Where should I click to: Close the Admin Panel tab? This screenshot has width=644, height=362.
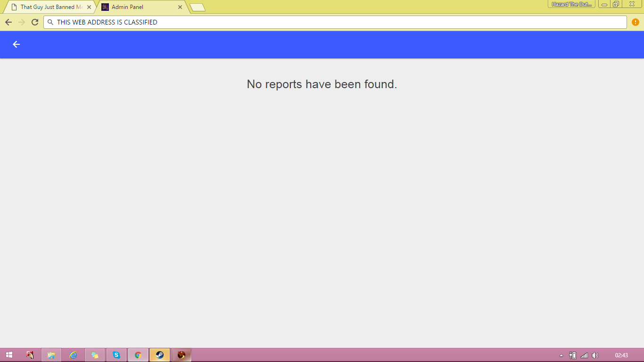[x=180, y=7]
